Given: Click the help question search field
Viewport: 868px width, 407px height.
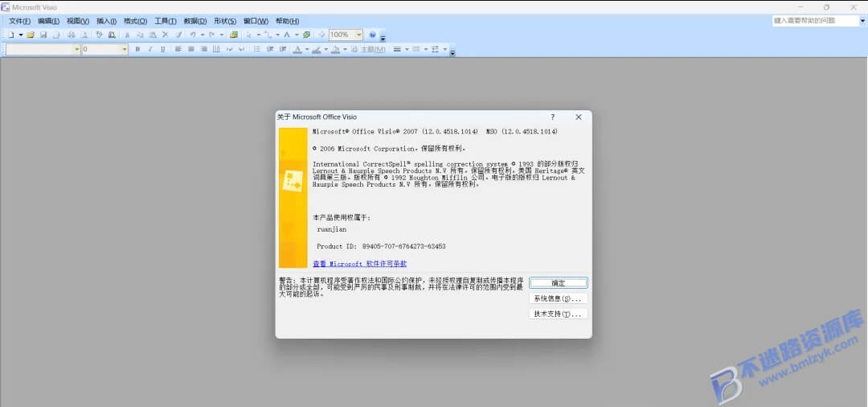Looking at the screenshot, I should point(816,20).
